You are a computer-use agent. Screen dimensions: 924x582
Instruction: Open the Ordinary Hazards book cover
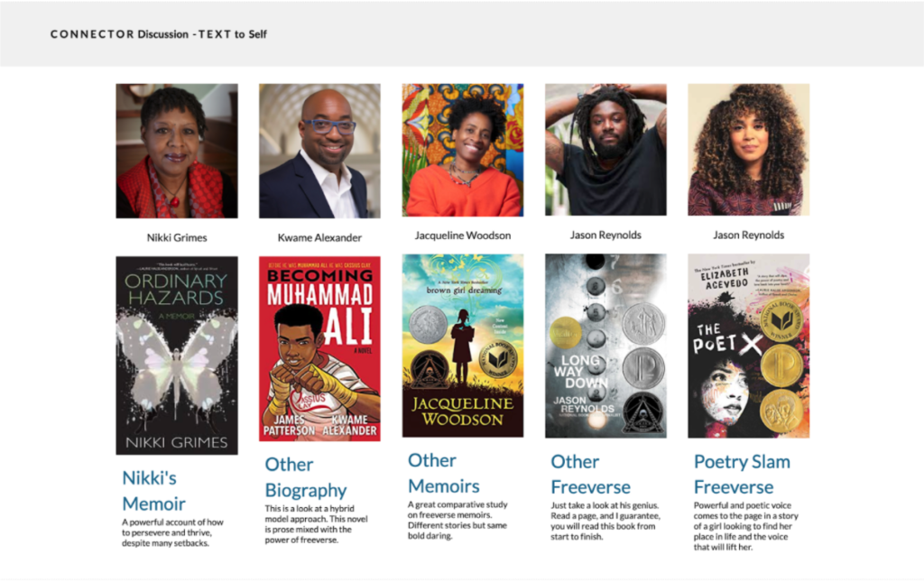(177, 355)
